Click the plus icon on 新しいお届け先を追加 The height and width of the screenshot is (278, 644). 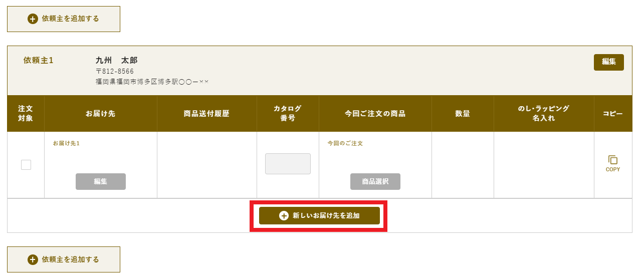coord(284,216)
